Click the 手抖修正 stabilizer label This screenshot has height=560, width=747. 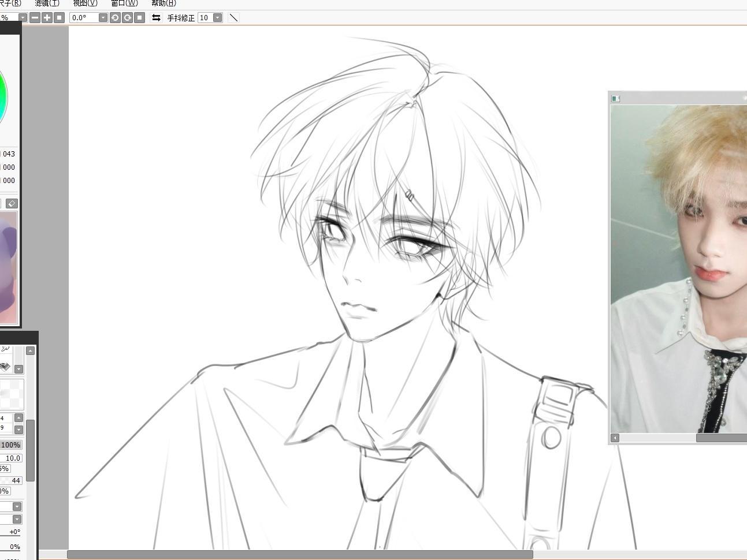coord(181,18)
